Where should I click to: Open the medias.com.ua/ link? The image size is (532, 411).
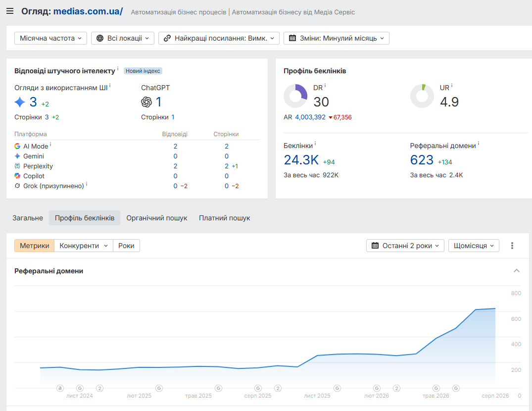(x=88, y=11)
